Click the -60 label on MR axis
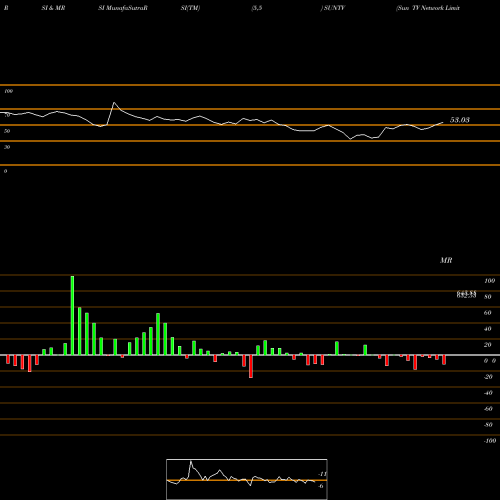The width and height of the screenshot is (500, 500). click(488, 409)
